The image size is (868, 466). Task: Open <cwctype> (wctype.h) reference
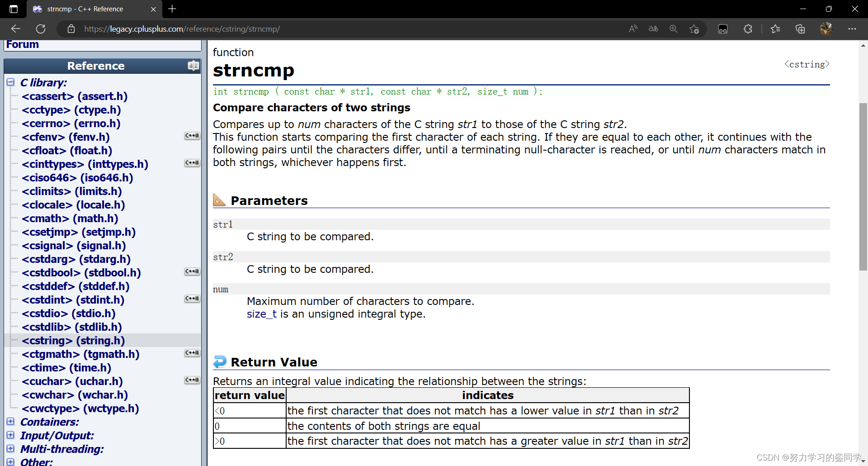tap(80, 409)
